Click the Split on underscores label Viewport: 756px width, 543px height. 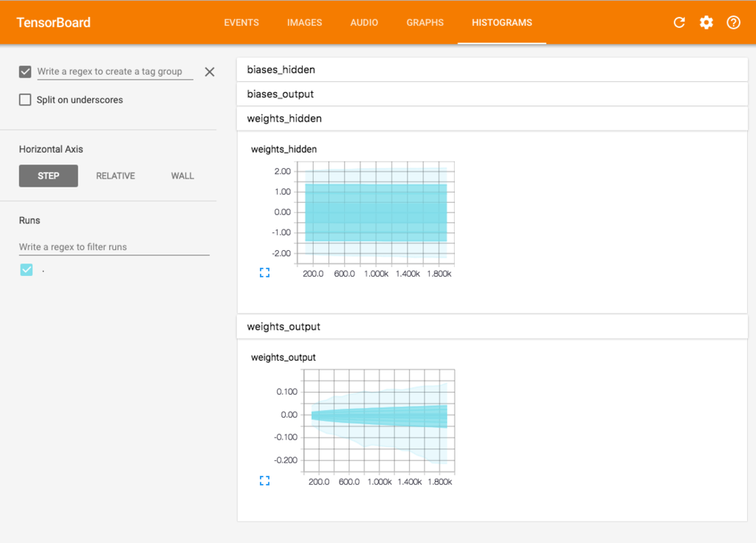80,100
